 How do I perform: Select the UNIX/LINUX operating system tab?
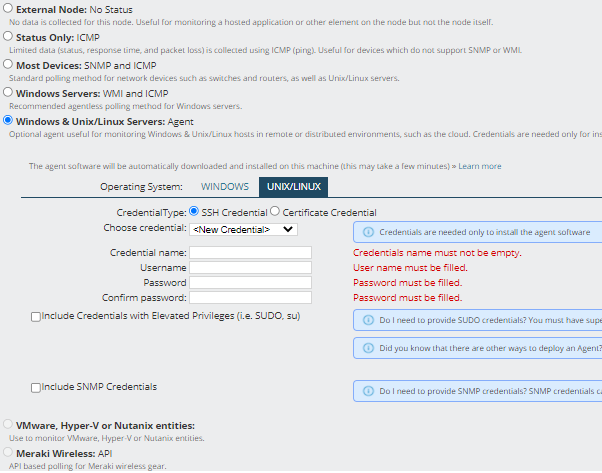click(x=294, y=187)
